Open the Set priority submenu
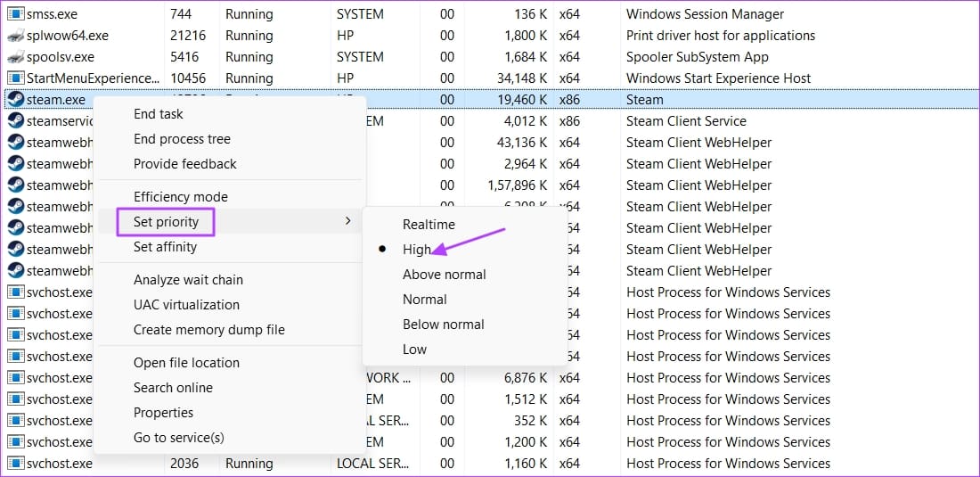The width and height of the screenshot is (980, 477). [x=229, y=222]
